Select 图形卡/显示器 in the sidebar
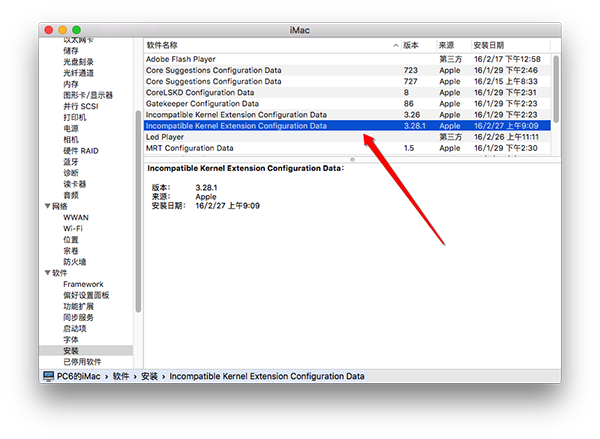 (88, 95)
